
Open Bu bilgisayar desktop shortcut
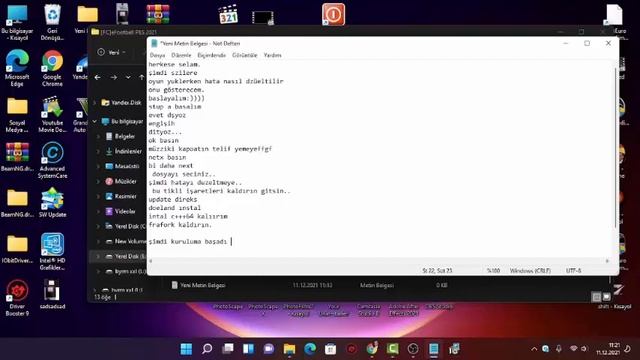17,22
